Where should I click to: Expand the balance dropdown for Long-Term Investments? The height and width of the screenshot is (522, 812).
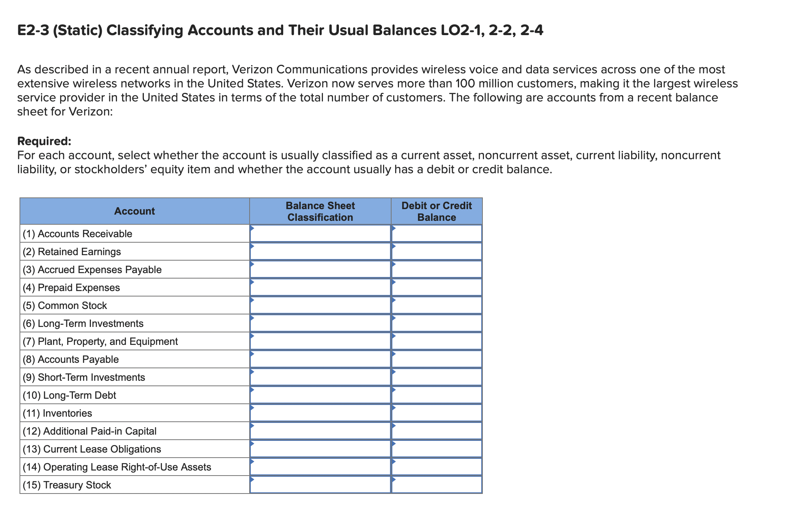point(437,323)
